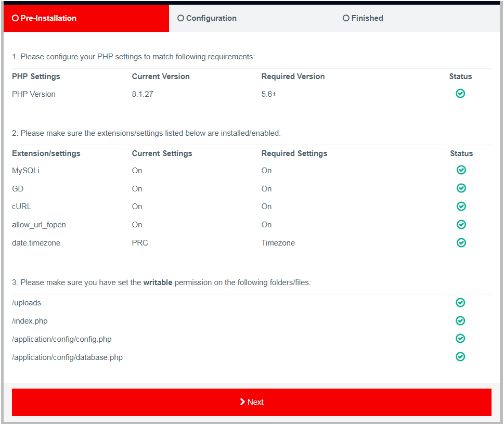504x425 pixels.
Task: Click the PHP Version status check icon
Action: (x=460, y=94)
